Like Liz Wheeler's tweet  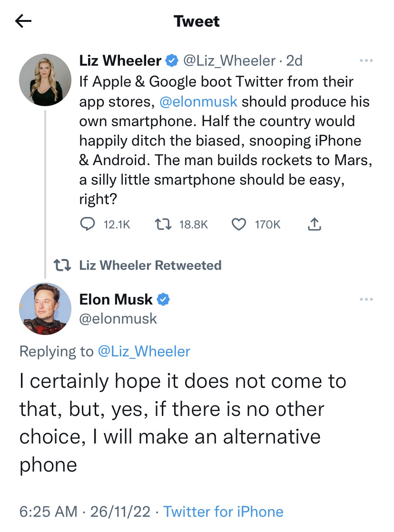point(238,224)
